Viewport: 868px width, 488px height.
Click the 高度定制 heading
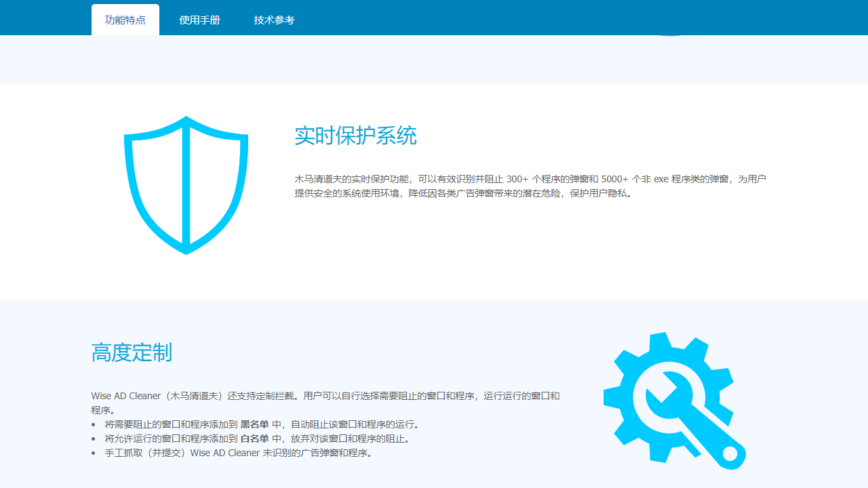click(132, 353)
